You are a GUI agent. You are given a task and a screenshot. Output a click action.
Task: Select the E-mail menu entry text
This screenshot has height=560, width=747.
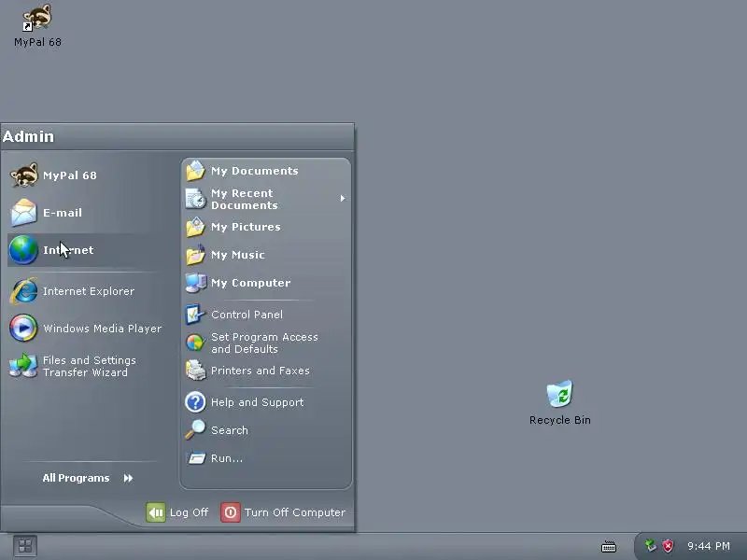[63, 213]
